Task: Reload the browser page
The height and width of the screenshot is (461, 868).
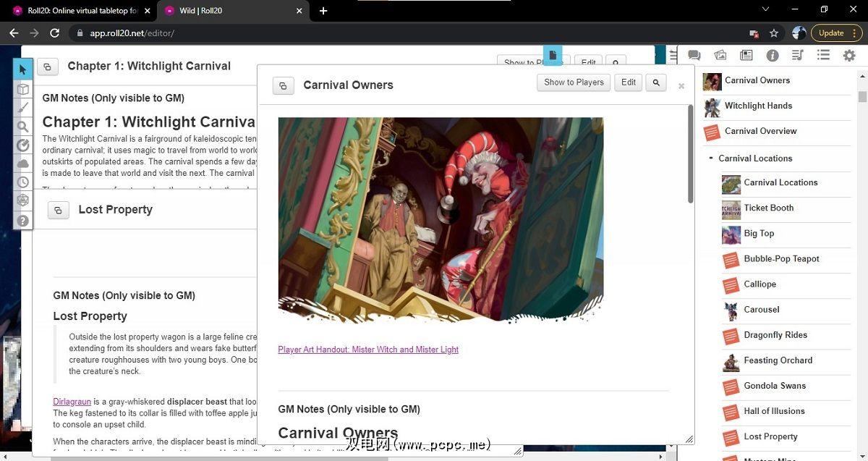Action: point(54,33)
